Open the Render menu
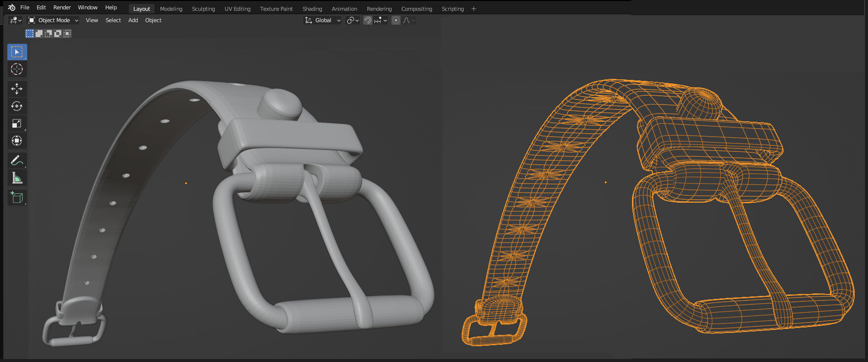868x362 pixels. pyautogui.click(x=62, y=7)
